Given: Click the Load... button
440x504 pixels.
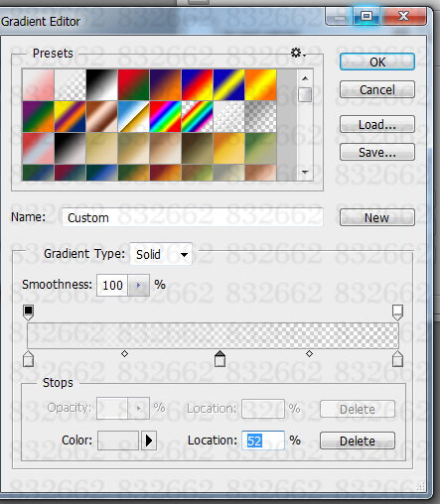Looking at the screenshot, I should point(377,124).
